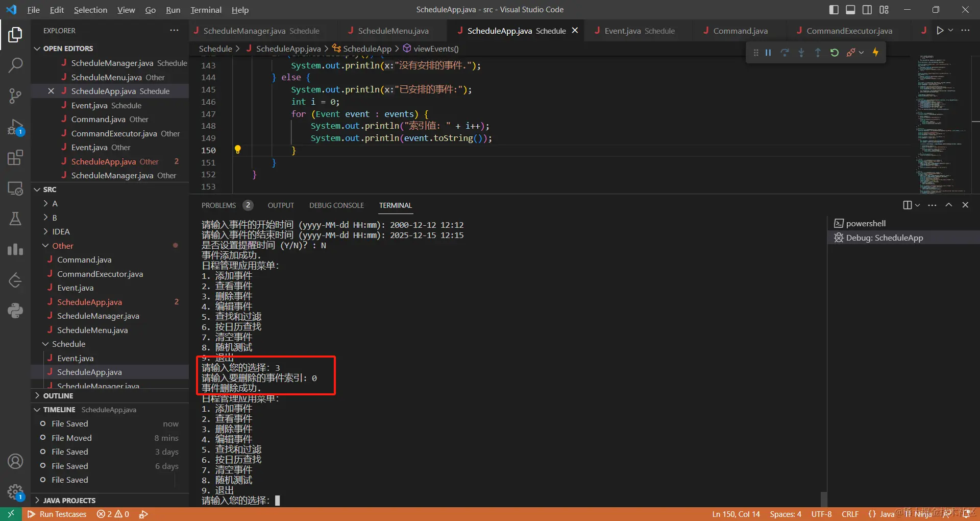Pause the debug session
Viewport: 980px width, 521px height.
(x=768, y=53)
